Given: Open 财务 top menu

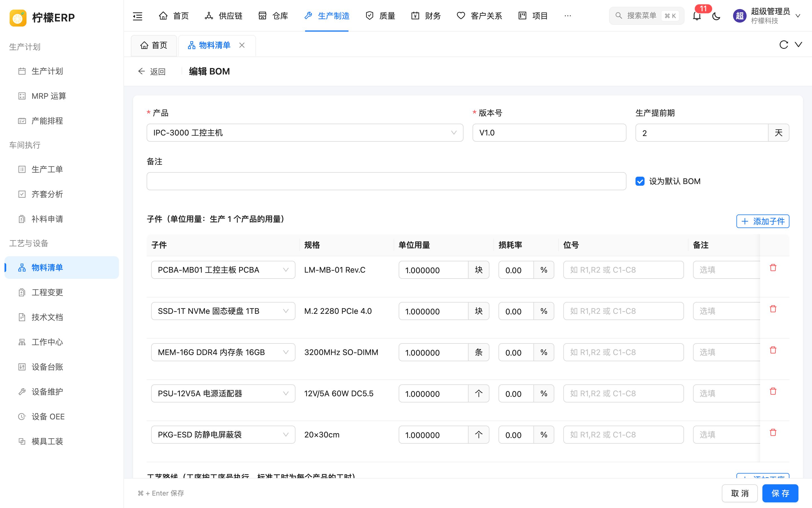Looking at the screenshot, I should pyautogui.click(x=426, y=16).
